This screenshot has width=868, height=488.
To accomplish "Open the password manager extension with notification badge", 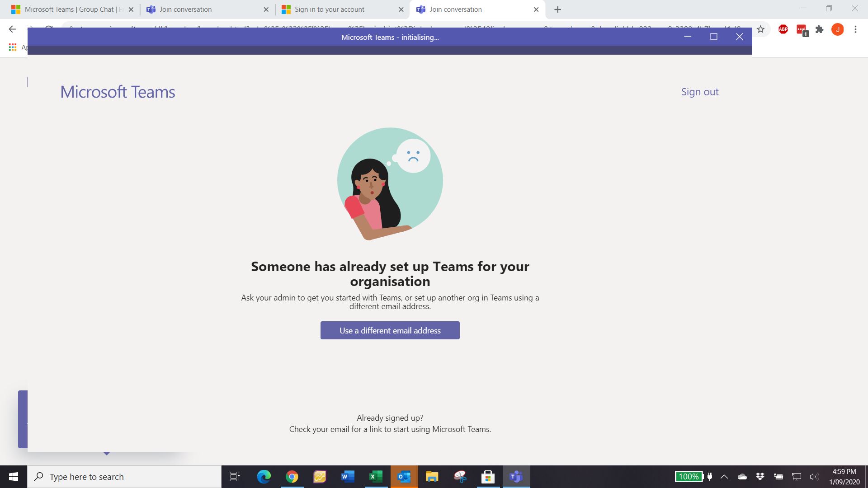I will pos(801,29).
